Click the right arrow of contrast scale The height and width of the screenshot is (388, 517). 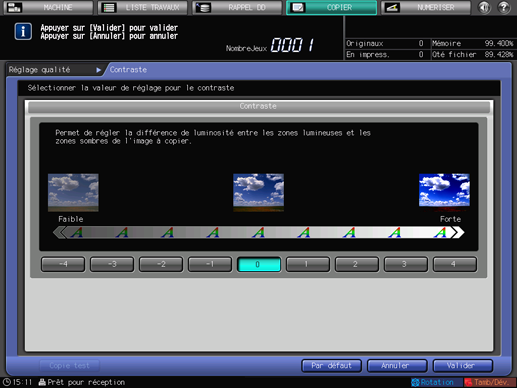pos(458,232)
